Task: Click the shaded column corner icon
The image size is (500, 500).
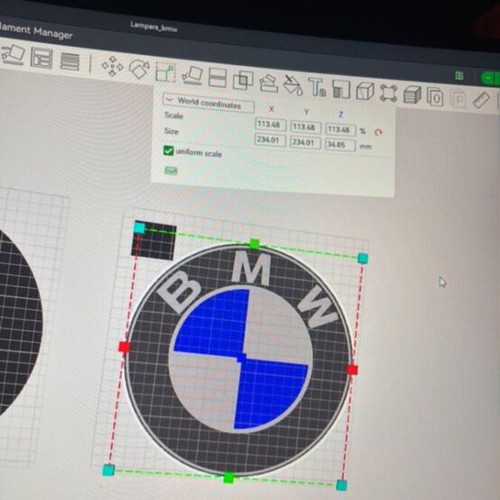Action: (x=341, y=89)
